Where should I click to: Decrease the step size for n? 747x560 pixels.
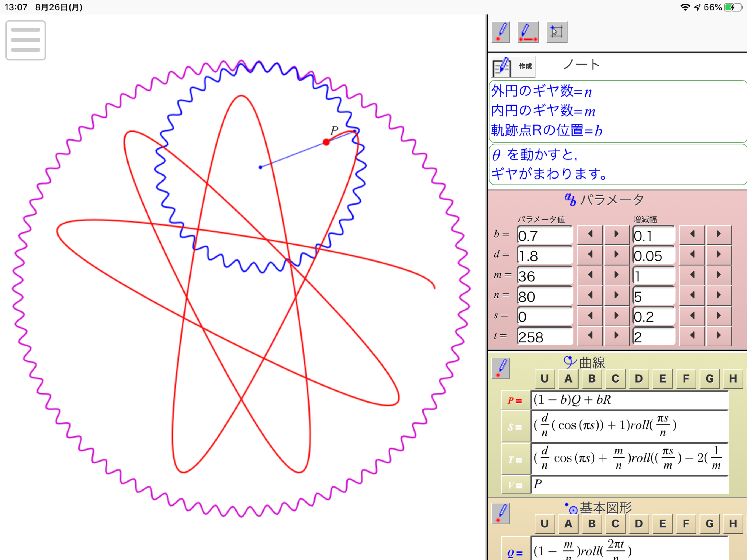[x=692, y=295]
